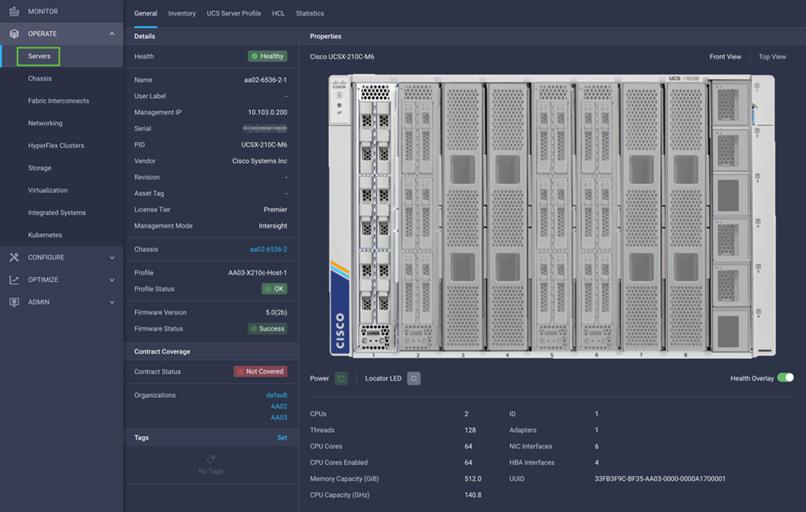Viewport: 806px width, 512px height.
Task: Click the Operate section icon
Action: click(14, 34)
